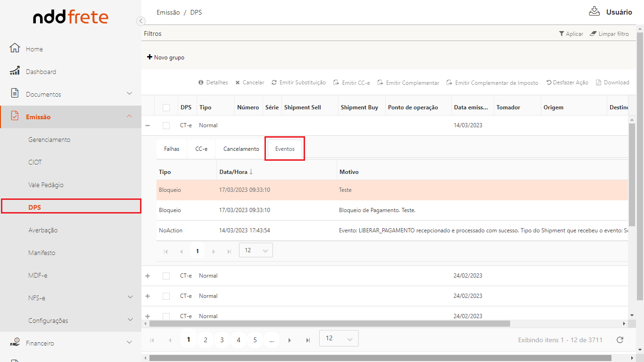Collapse sidebar with the arrow circle icon
This screenshot has width=644, height=362.
[x=140, y=21]
